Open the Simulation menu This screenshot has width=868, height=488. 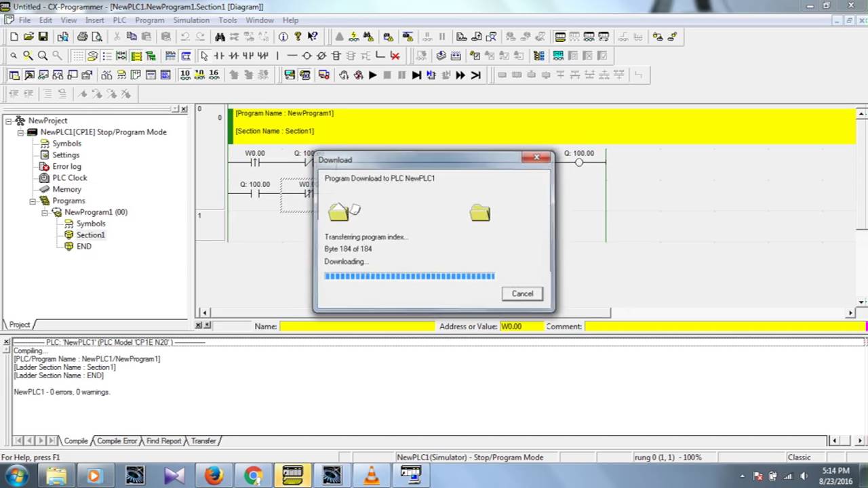[191, 20]
